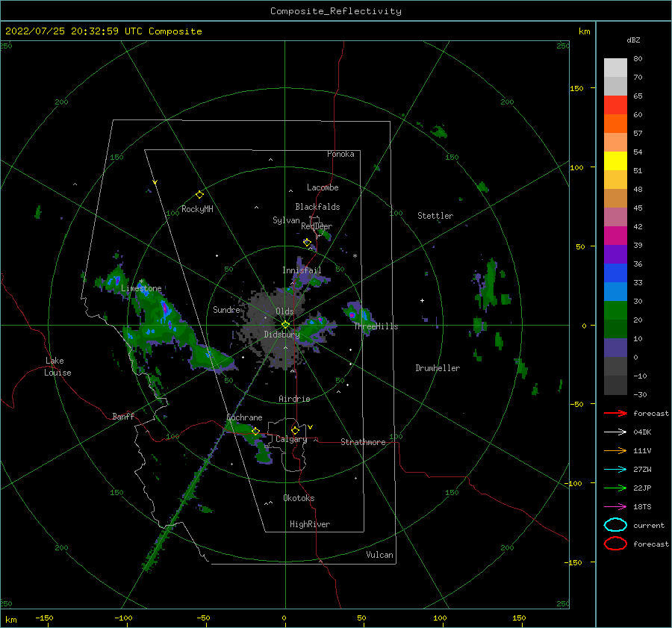Select the Blackfalds label

tap(317, 207)
